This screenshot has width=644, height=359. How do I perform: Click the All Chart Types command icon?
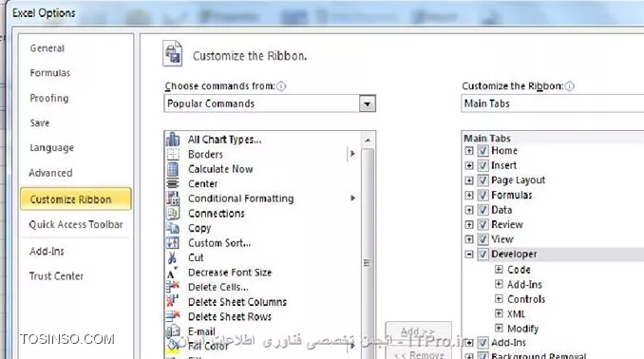point(173,140)
